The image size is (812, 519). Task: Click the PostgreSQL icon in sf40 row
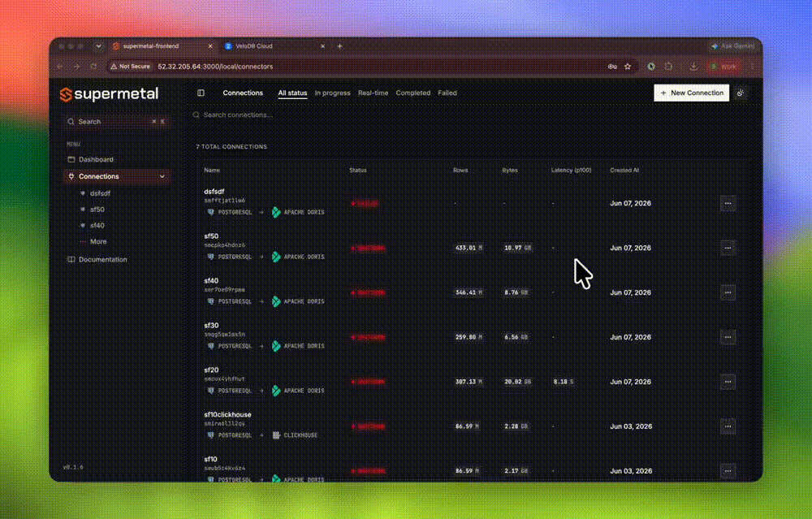(211, 301)
